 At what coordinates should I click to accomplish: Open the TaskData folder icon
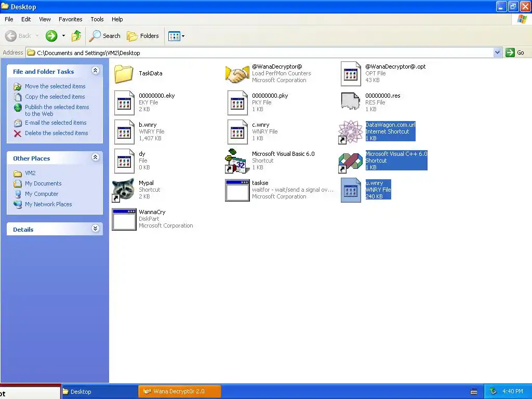[x=124, y=74]
